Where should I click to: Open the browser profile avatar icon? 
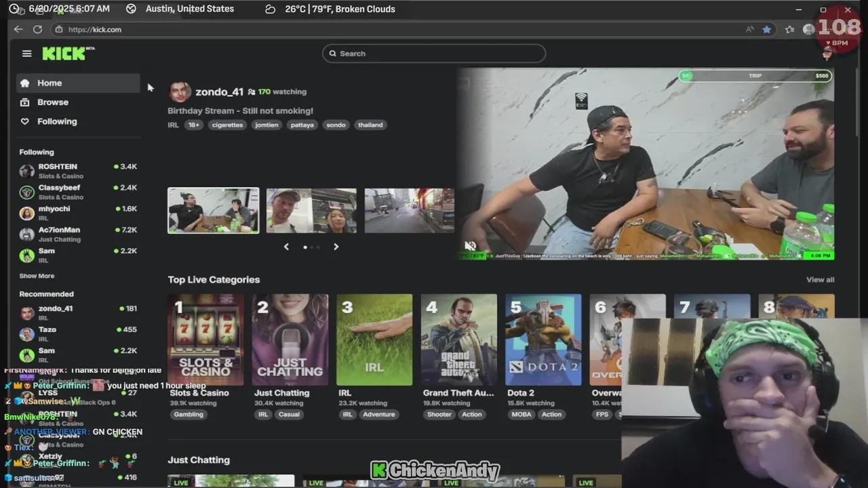pyautogui.click(x=808, y=29)
